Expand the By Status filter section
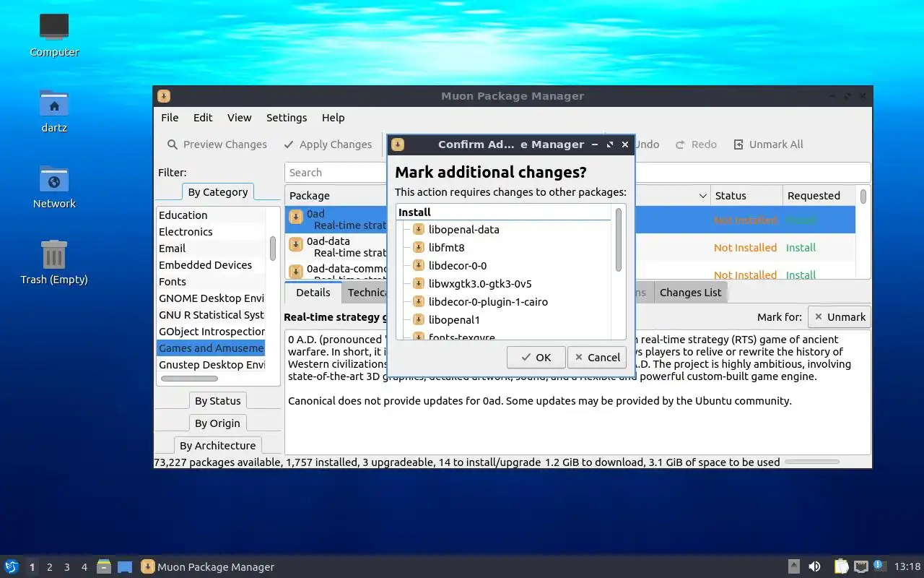Screen dimensions: 924x578 click(217, 401)
